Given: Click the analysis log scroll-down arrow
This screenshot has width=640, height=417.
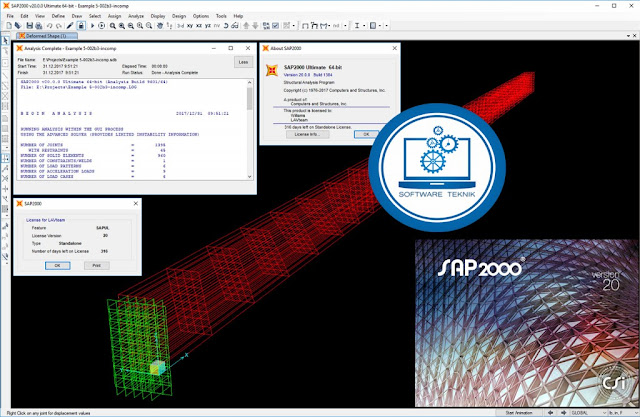Looking at the screenshot, I should tap(249, 177).
